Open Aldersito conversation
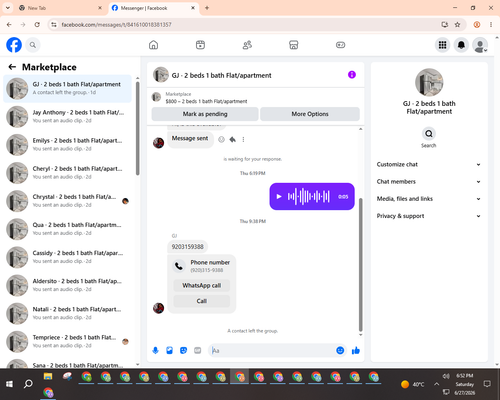The image size is (500, 400). click(x=68, y=285)
